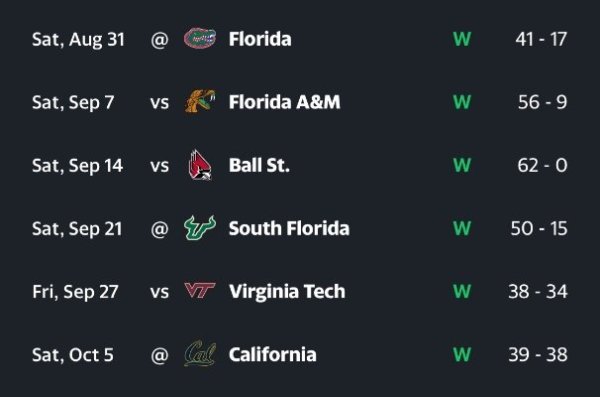
Task: Open the South Florida team link
Action: point(289,229)
